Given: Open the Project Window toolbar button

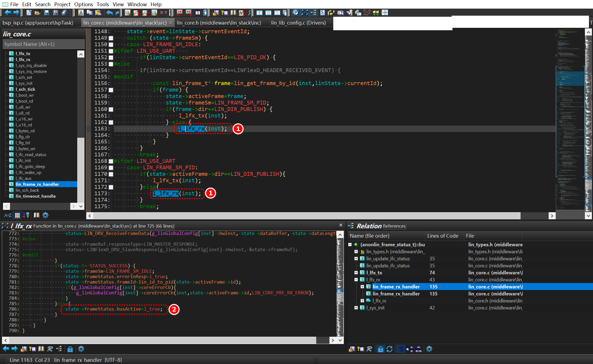Looking at the screenshot, I should pyautogui.click(x=296, y=12).
